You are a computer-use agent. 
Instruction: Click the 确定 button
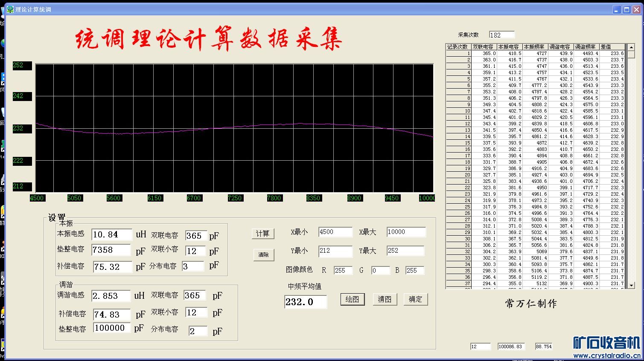coord(415,299)
